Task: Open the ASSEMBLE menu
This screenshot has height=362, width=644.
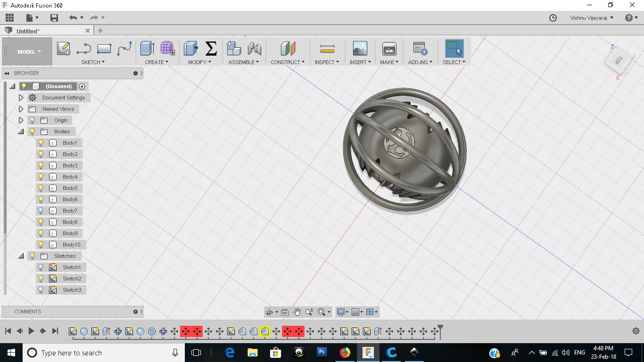Action: pos(244,62)
